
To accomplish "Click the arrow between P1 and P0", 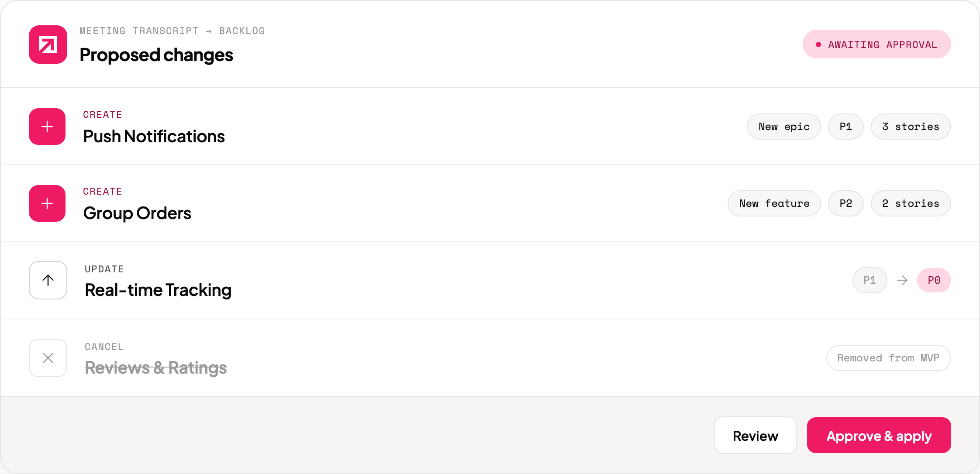I will 902,280.
